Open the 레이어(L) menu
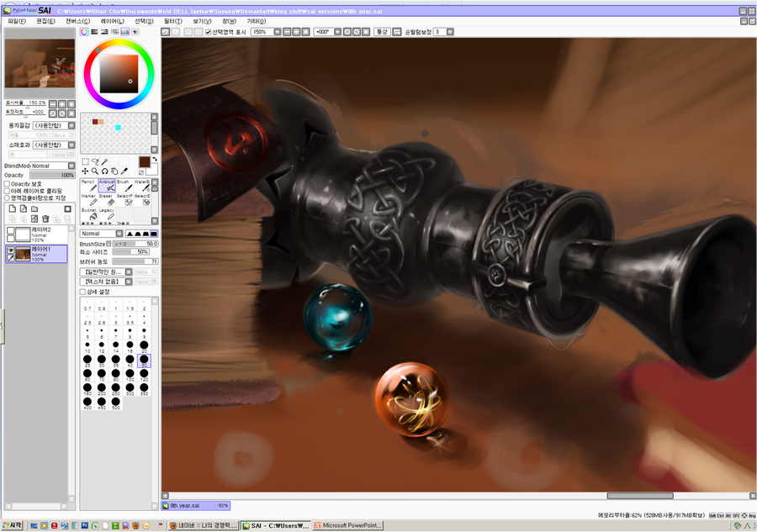757x532 pixels. point(112,21)
